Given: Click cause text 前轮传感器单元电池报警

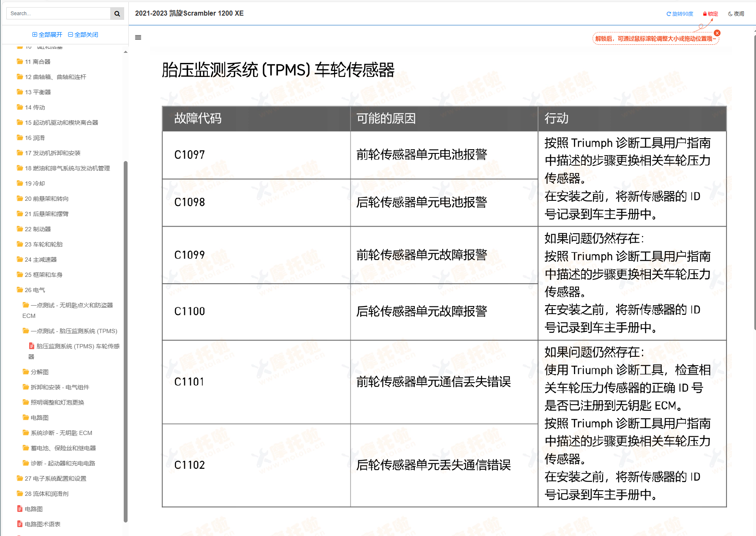Looking at the screenshot, I should click(422, 155).
